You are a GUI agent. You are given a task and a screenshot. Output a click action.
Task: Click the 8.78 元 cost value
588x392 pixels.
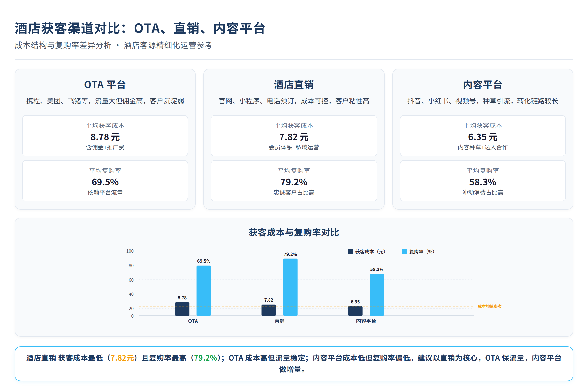105,137
